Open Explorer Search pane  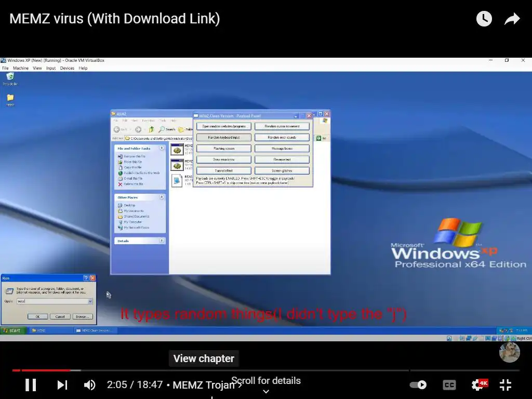167,129
